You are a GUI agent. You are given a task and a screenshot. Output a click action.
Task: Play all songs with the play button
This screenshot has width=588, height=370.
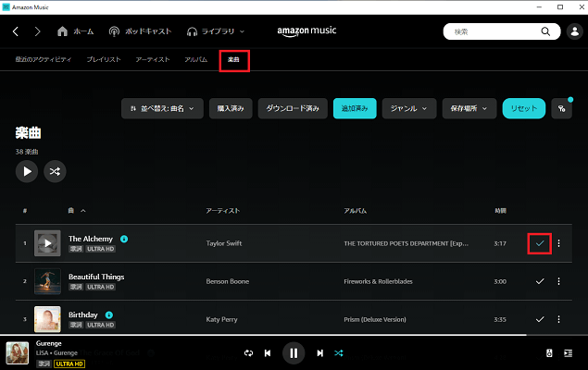[x=27, y=171]
